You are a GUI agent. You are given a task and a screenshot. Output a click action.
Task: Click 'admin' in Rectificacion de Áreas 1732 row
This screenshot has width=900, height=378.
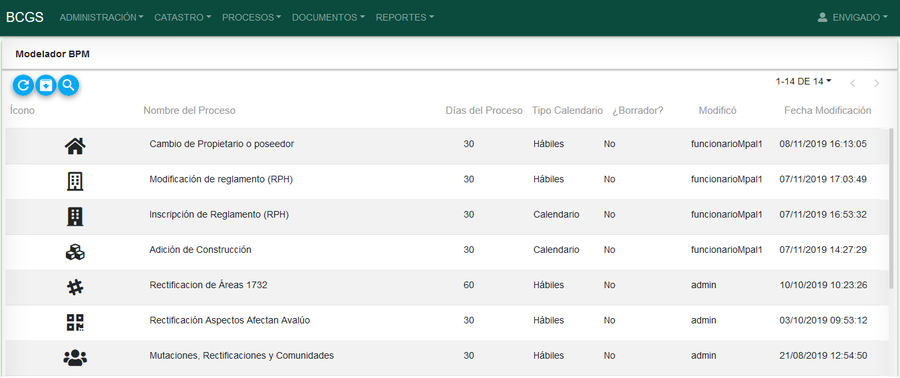704,285
